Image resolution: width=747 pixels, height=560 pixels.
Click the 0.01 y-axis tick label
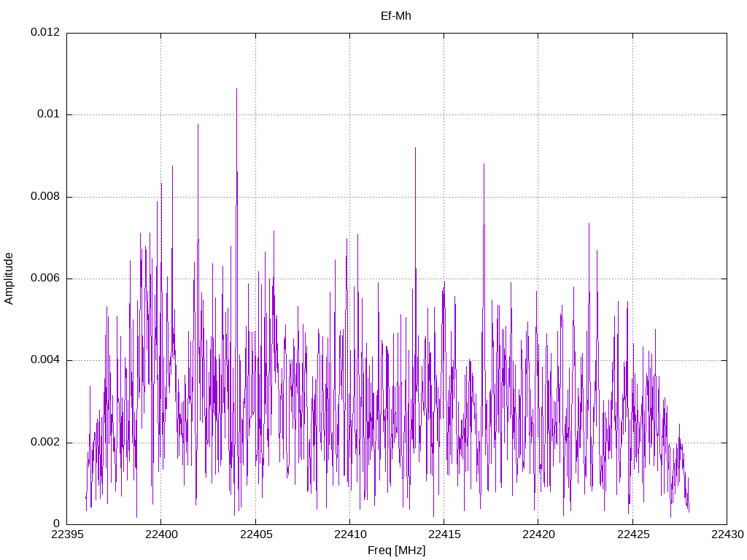[x=49, y=114]
